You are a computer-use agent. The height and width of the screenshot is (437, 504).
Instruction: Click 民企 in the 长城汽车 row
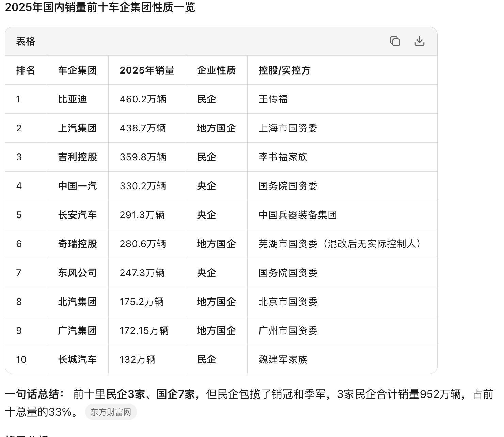(x=207, y=359)
